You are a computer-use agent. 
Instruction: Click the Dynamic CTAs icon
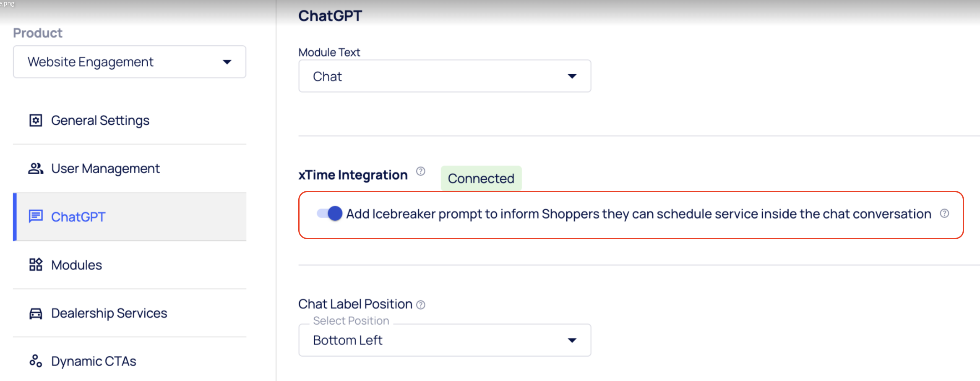pyautogui.click(x=36, y=361)
